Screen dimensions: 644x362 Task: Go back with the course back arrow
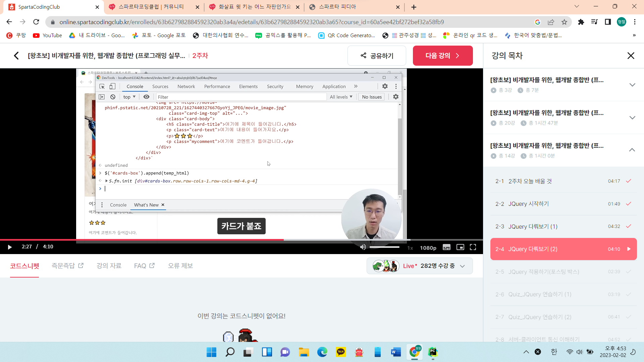[16, 56]
